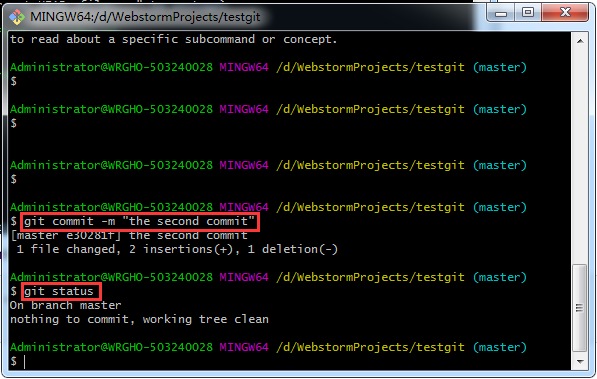This screenshot has height=379, width=597.
Task: Click the vertical scrollbar thumb
Action: click(x=580, y=308)
